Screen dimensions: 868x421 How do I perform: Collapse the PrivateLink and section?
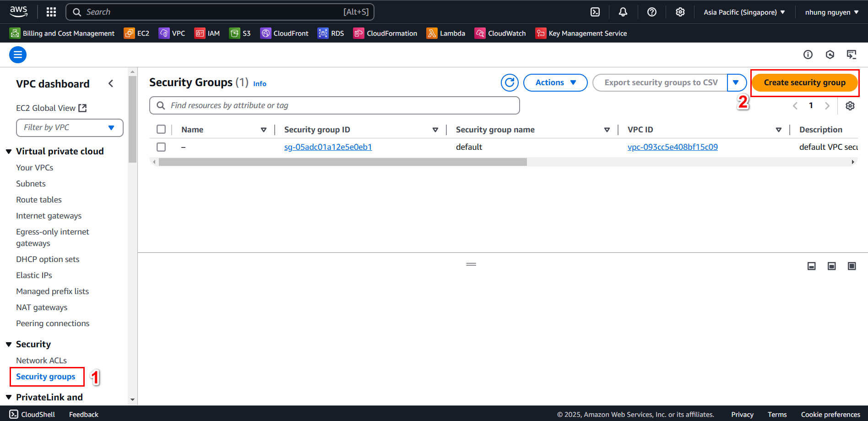pos(9,397)
